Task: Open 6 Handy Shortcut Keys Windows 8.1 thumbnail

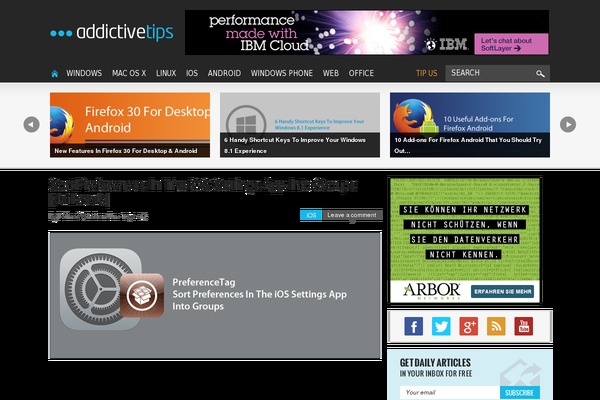Action: (300, 125)
